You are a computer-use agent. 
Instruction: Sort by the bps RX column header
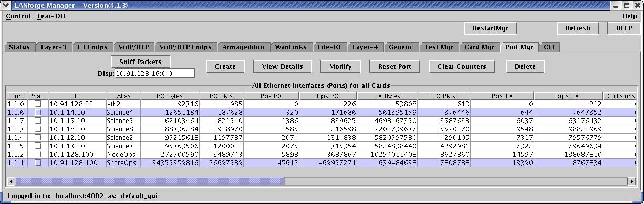click(x=328, y=96)
